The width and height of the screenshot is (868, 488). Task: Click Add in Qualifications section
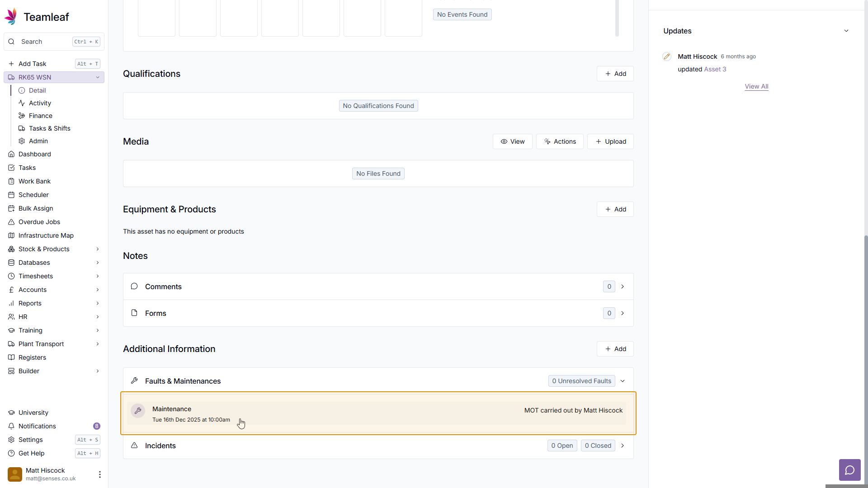tap(615, 74)
